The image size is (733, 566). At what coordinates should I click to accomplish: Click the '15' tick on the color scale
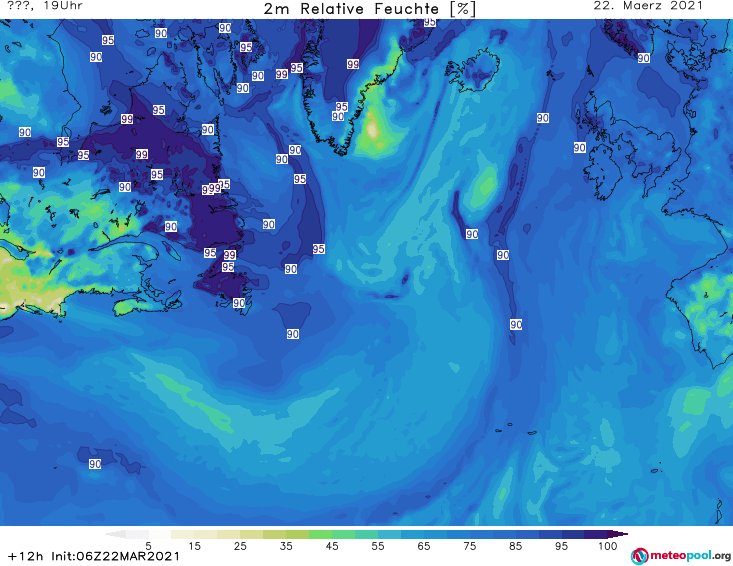pos(194,546)
